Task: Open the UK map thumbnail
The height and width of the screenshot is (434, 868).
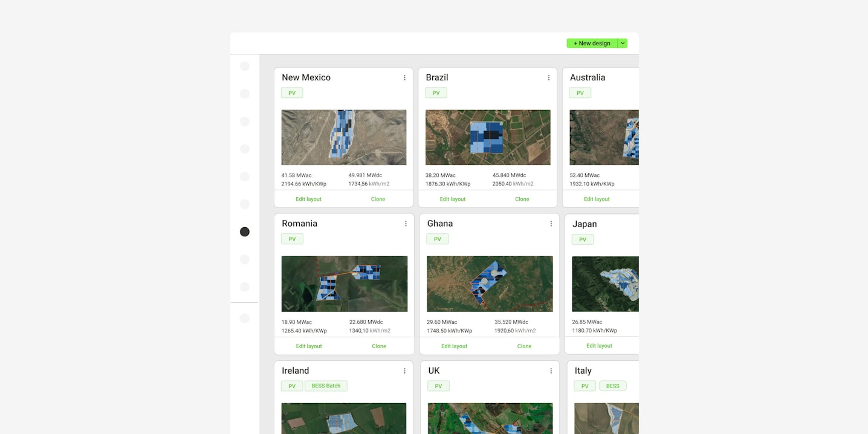Action: [490, 418]
